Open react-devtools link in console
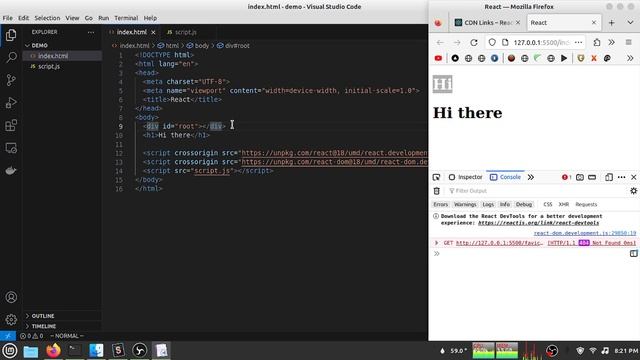 (x=538, y=223)
